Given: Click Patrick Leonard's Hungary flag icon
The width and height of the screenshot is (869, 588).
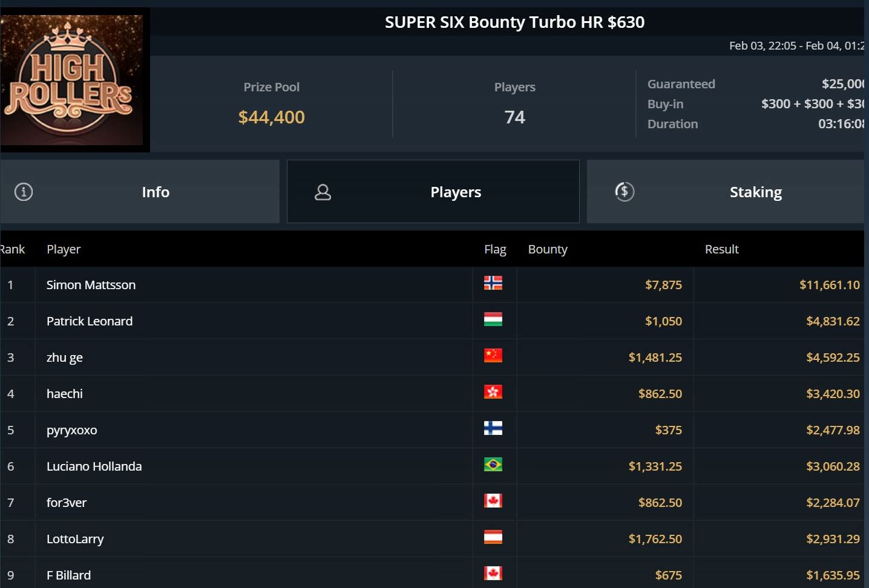Looking at the screenshot, I should [x=493, y=319].
